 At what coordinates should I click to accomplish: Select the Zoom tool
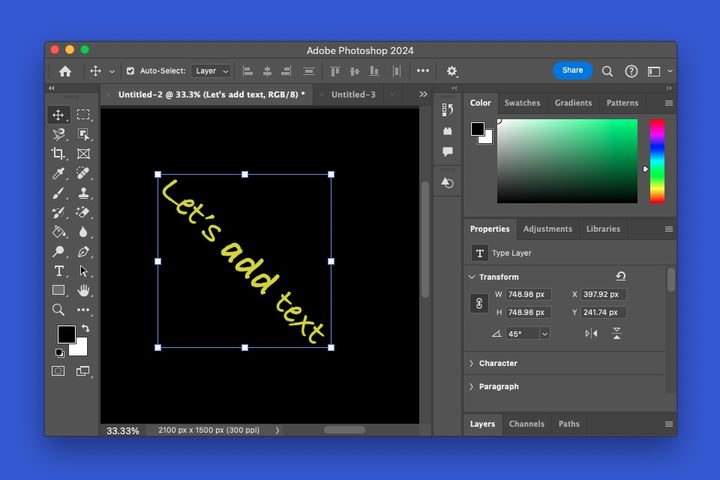click(x=58, y=310)
